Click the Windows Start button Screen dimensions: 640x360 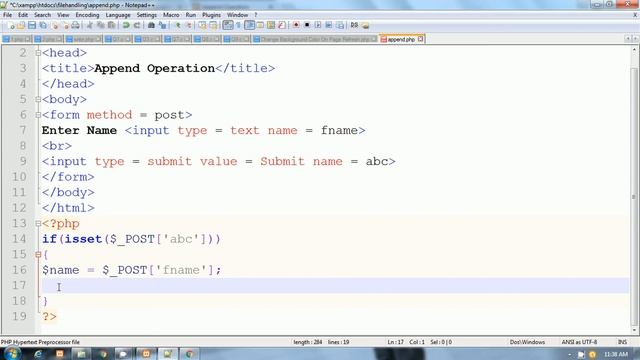[x=12, y=353]
